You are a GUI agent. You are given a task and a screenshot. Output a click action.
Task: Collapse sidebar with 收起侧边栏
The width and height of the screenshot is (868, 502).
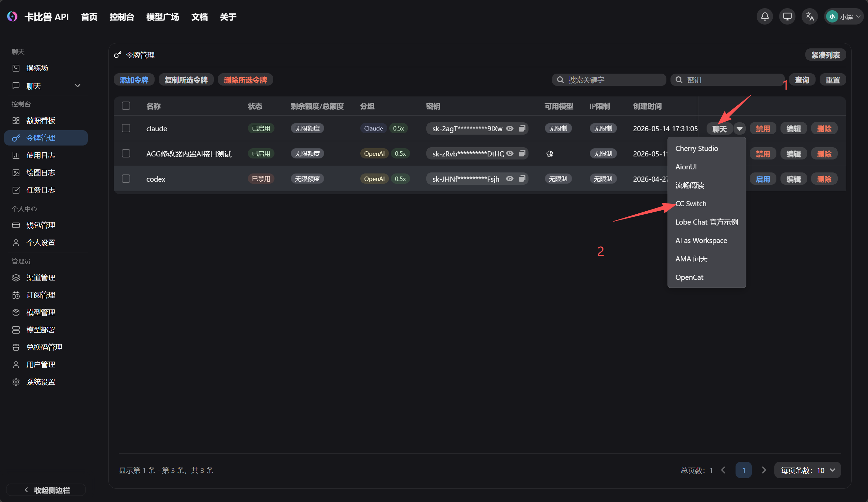pos(46,490)
